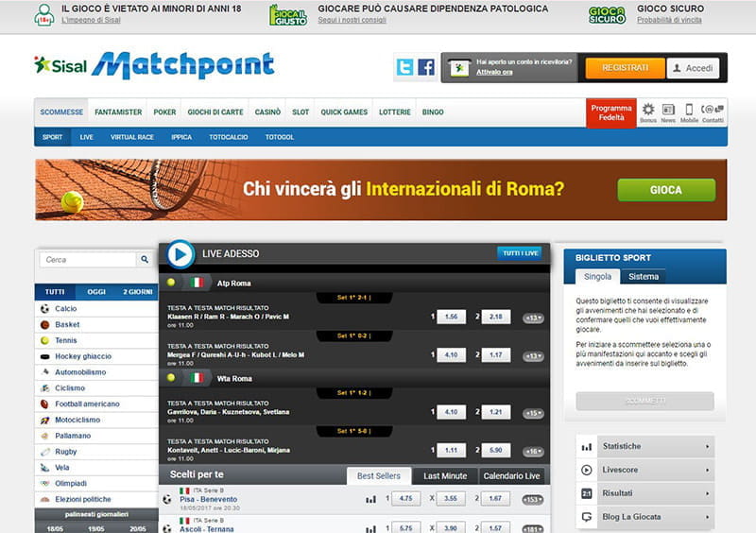Image resolution: width=756 pixels, height=533 pixels.
Task: Open the LIVE submenu item
Action: tap(87, 137)
